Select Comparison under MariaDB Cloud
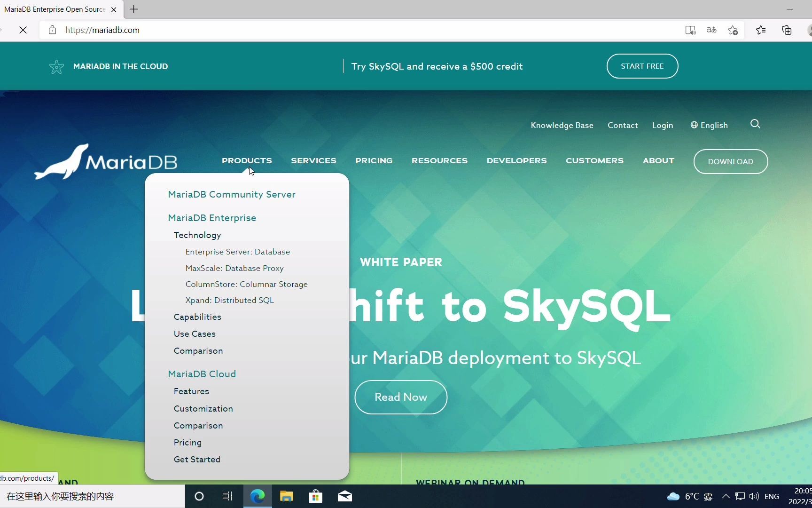The image size is (812, 508). tap(198, 426)
